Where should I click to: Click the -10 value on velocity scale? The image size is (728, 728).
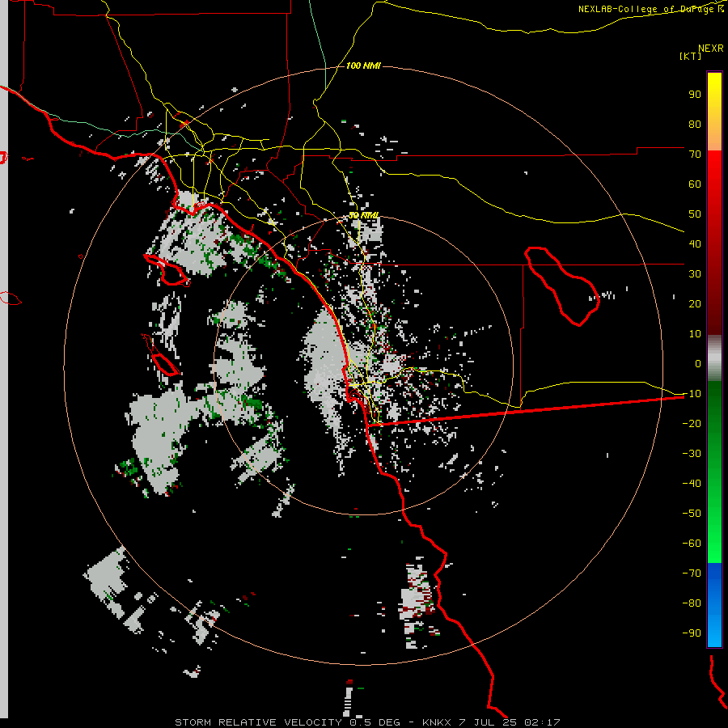tap(692, 394)
